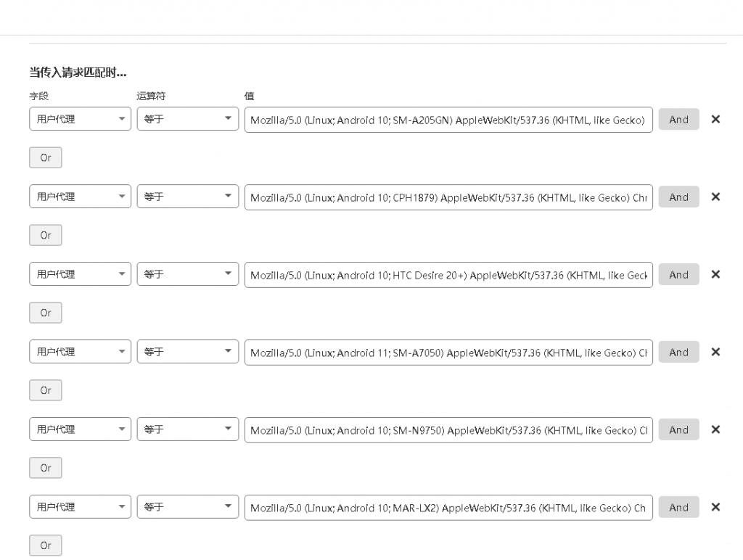Open operator dropdown in the CPH1879 row

pyautogui.click(x=187, y=197)
